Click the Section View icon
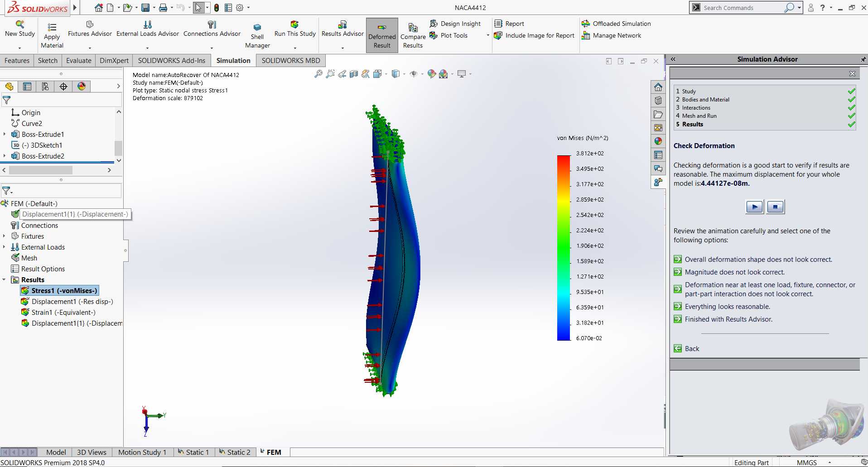This screenshot has width=868, height=467. tap(354, 74)
